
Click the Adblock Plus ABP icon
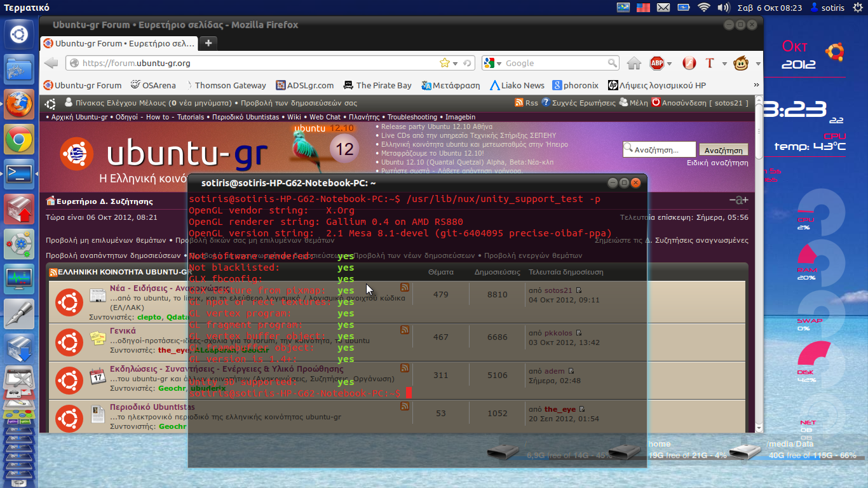[x=656, y=63]
